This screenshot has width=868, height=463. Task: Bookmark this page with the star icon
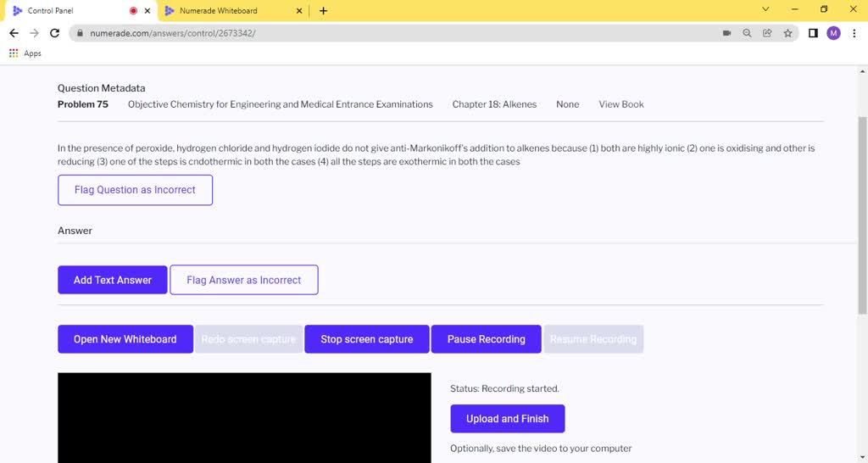(x=787, y=33)
